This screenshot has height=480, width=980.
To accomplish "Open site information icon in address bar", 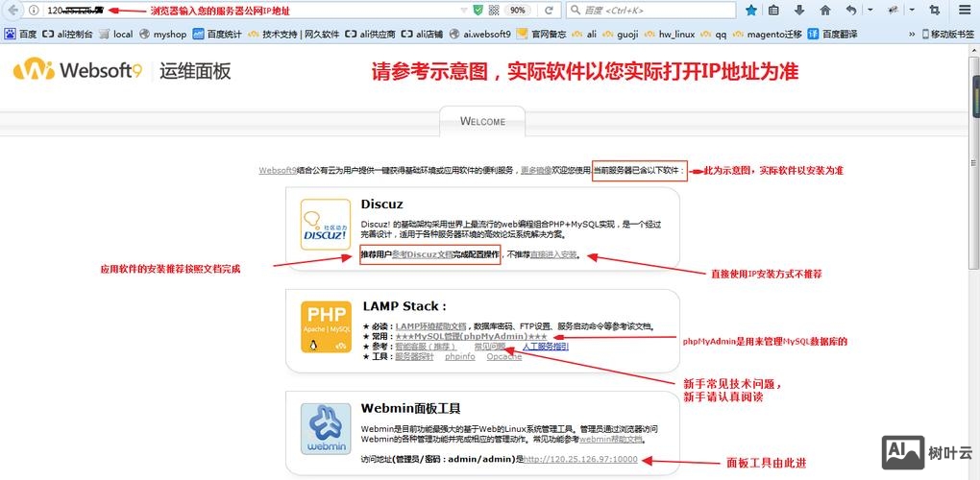I will (x=34, y=10).
